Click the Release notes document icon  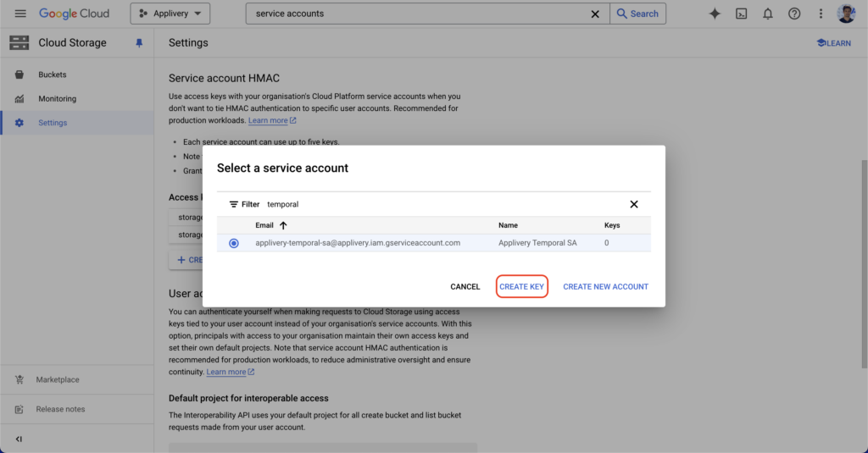coord(19,409)
